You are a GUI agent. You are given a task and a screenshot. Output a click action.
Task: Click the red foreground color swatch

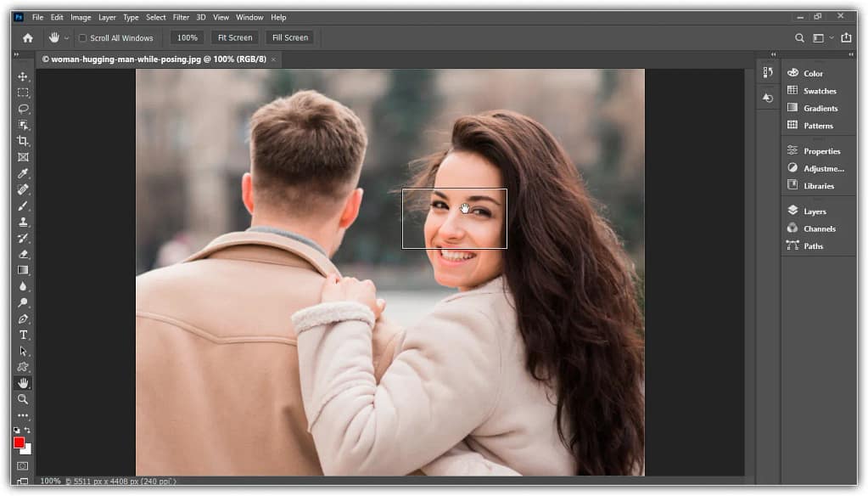click(x=19, y=442)
